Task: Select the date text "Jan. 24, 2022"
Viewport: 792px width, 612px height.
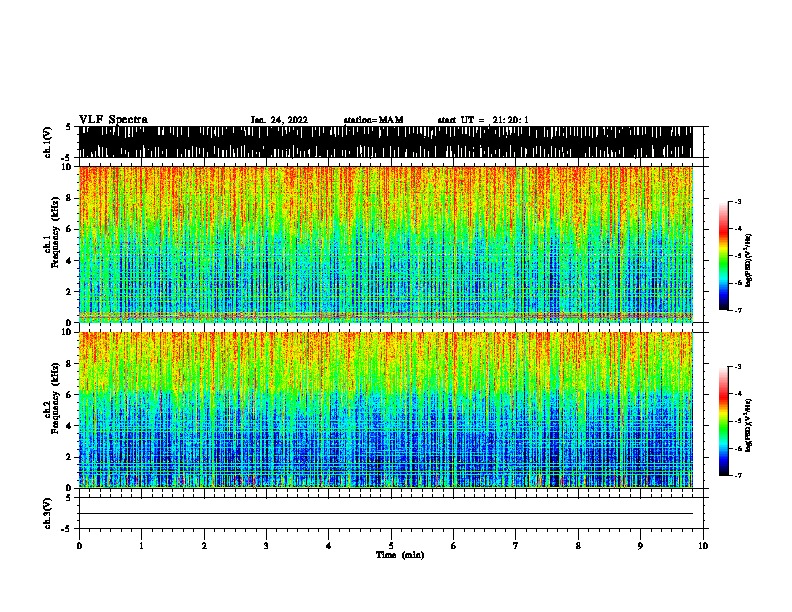Action: pos(279,120)
